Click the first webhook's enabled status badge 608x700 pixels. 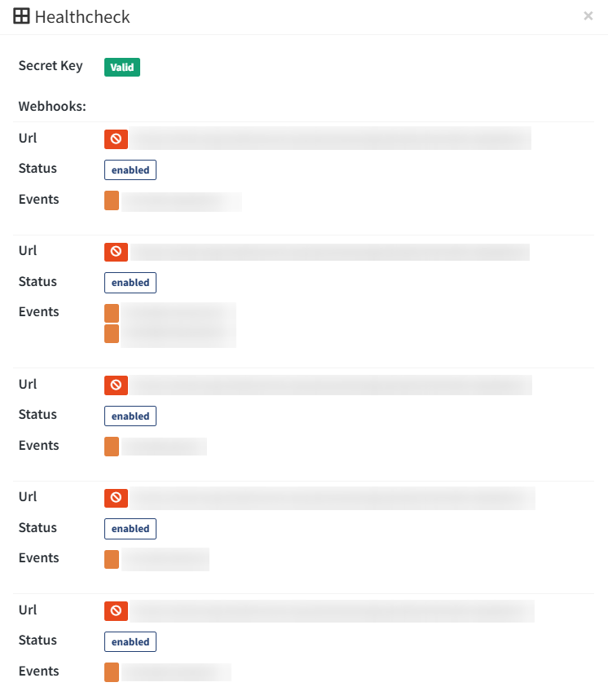[x=130, y=170]
